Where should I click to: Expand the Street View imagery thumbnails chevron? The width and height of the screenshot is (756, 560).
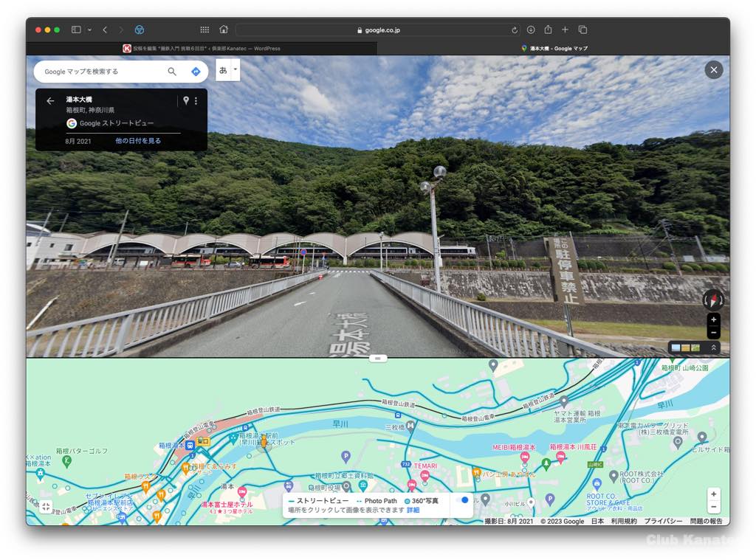[x=714, y=348]
